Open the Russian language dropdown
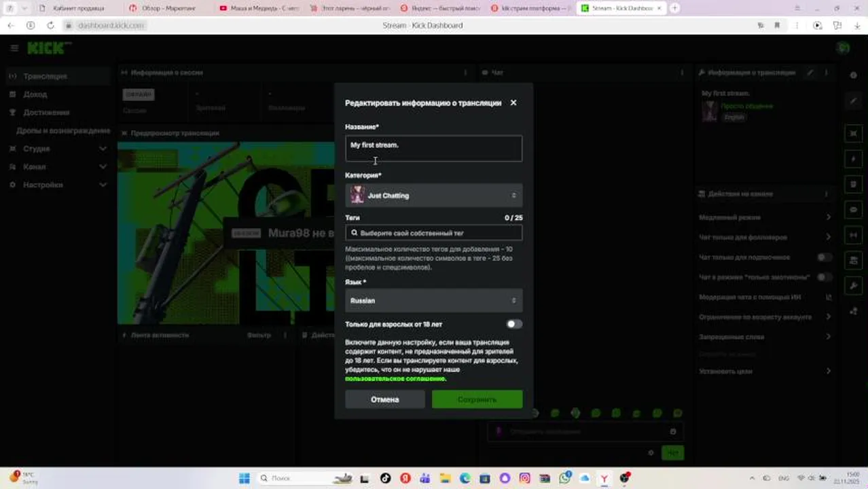Viewport: 868px width, 489px height. [x=433, y=300]
